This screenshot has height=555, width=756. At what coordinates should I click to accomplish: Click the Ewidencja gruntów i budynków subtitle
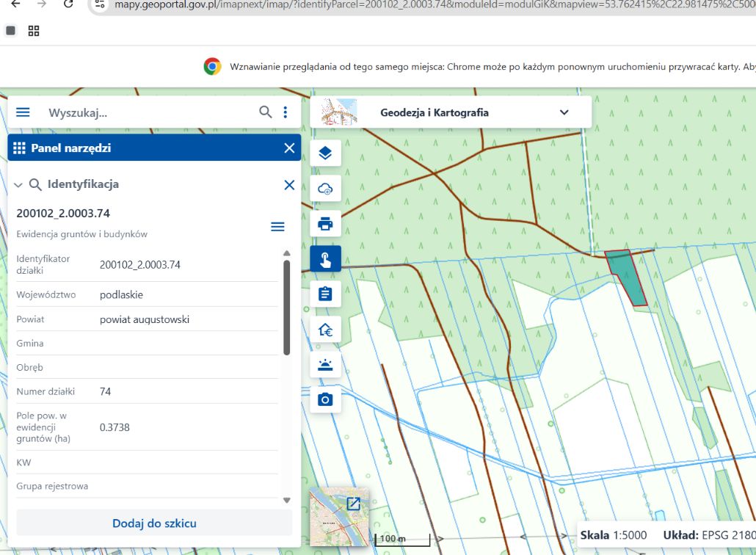[82, 234]
